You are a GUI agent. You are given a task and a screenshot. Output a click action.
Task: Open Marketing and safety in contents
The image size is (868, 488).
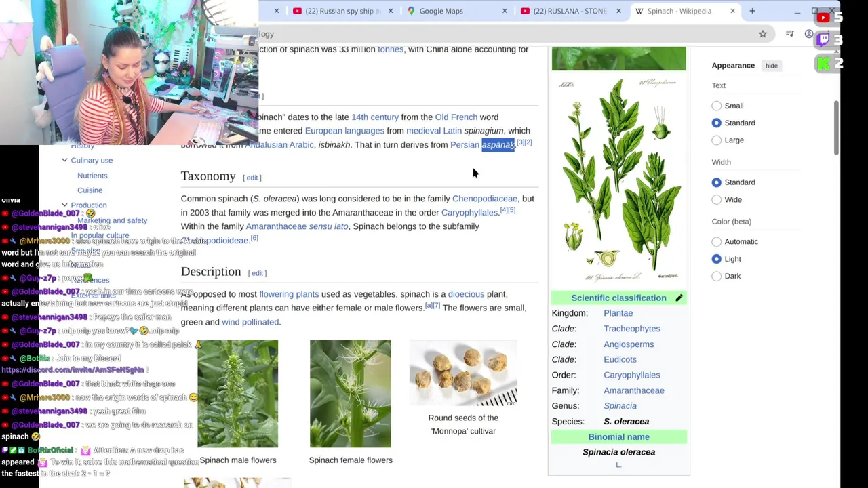[x=112, y=220]
